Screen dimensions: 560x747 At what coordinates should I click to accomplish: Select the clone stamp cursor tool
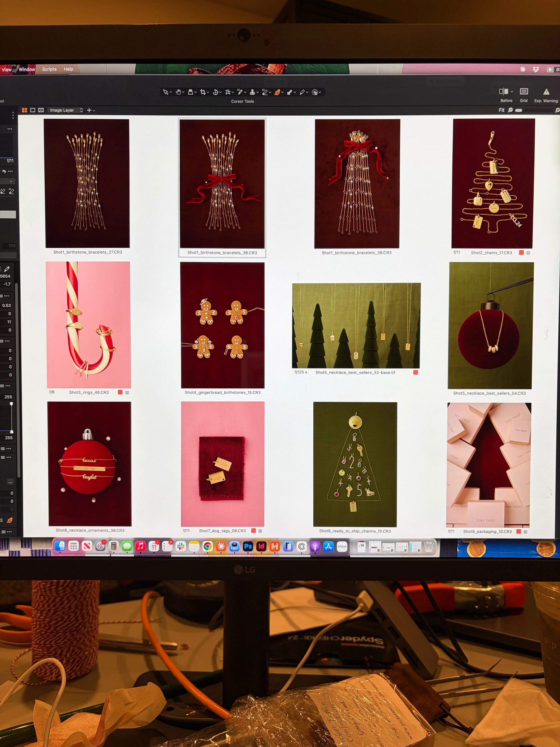[x=252, y=92]
